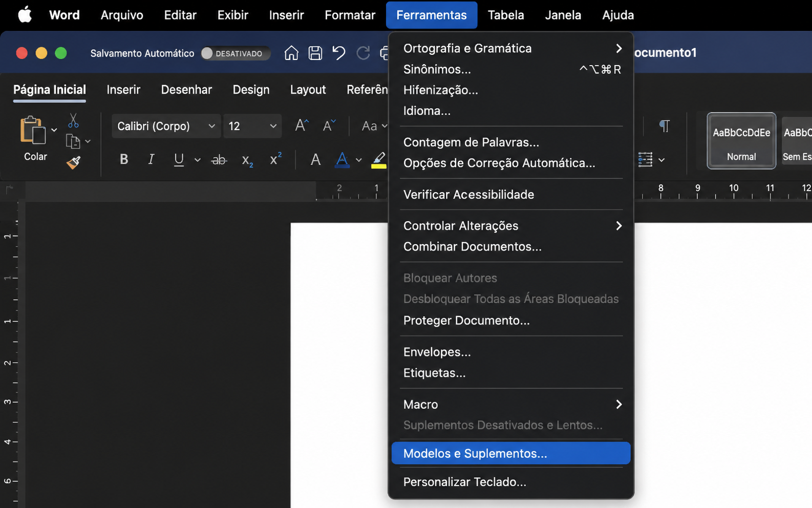Open the Tabela menu

[x=506, y=15]
